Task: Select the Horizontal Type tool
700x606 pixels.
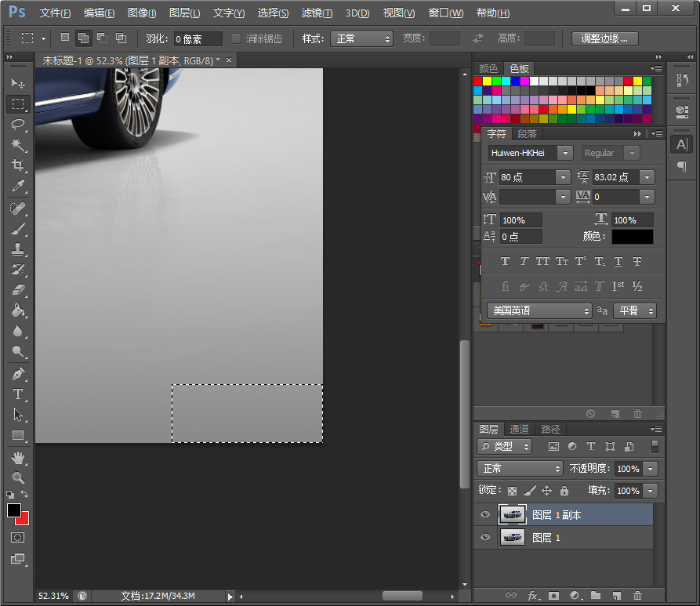Action: click(18, 394)
